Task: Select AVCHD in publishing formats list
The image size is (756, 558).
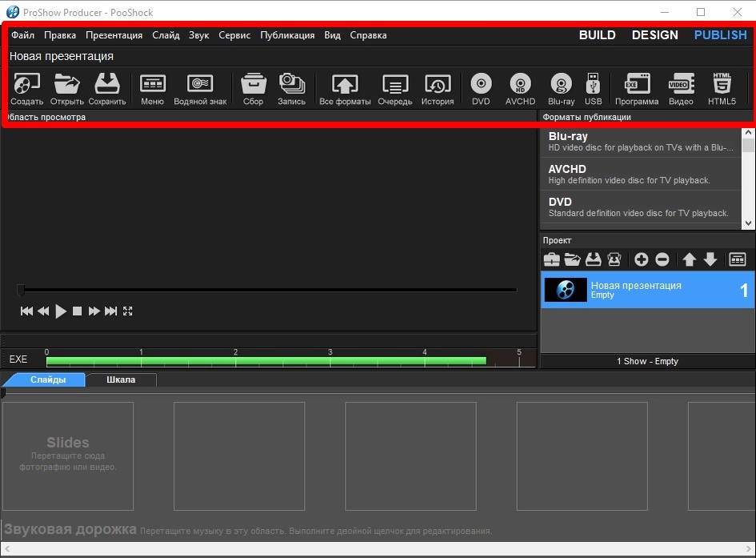Action: [x=641, y=174]
